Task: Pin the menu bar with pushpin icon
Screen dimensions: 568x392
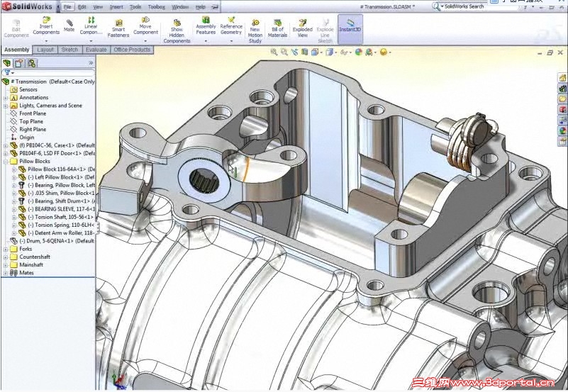Action: point(215,7)
